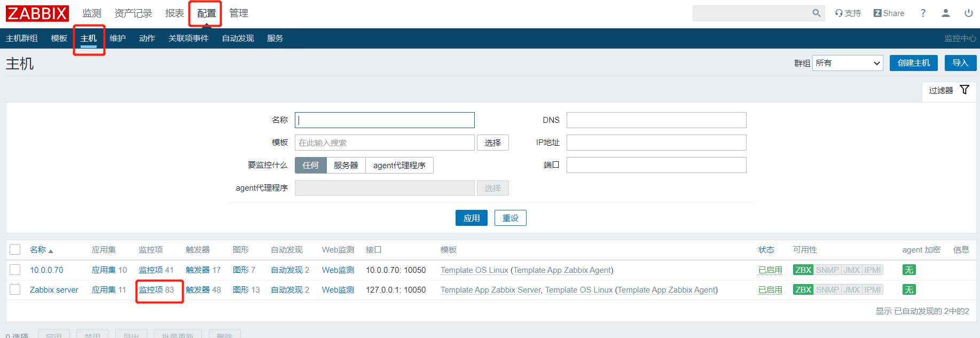Select the agent代理程序 monitoring option
Screen dimensions: 980x338
click(399, 166)
